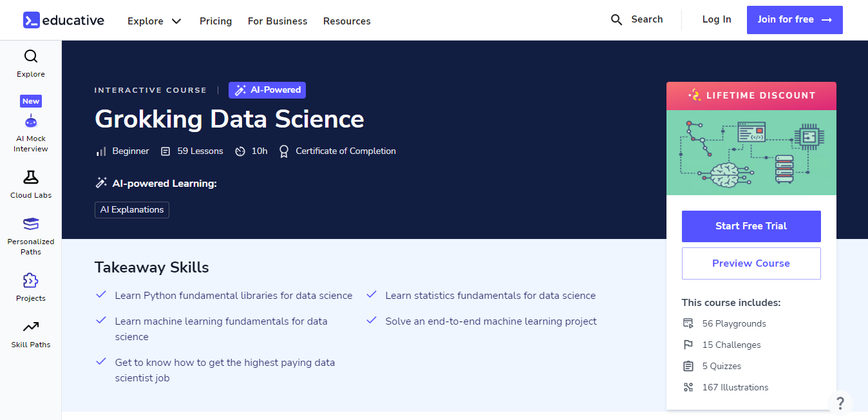868x420 pixels.
Task: Open the Pricing menu item
Action: coord(216,21)
